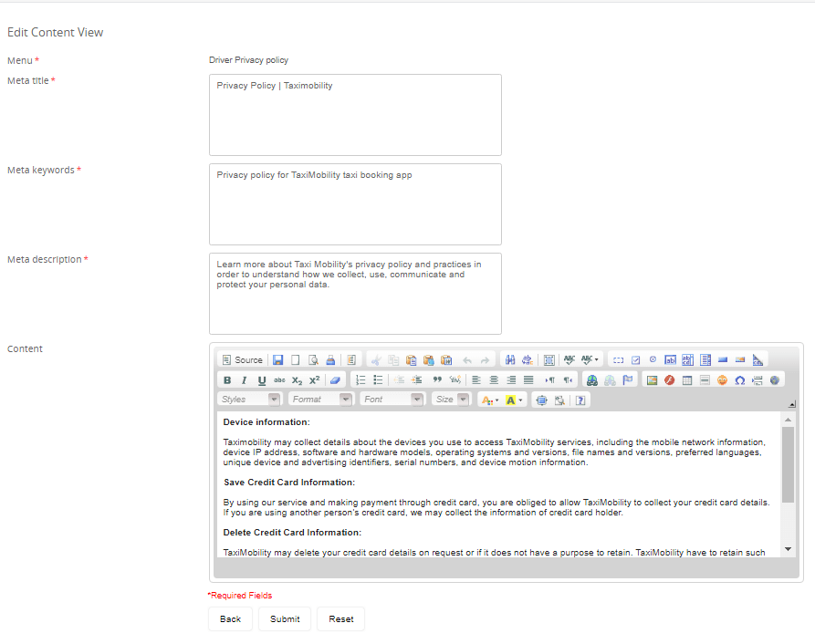Click the New Page icon
The image size is (815, 644).
click(295, 360)
